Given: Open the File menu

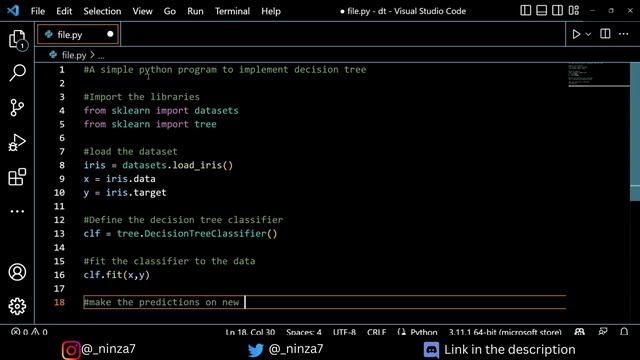Looking at the screenshot, I should click(38, 11).
